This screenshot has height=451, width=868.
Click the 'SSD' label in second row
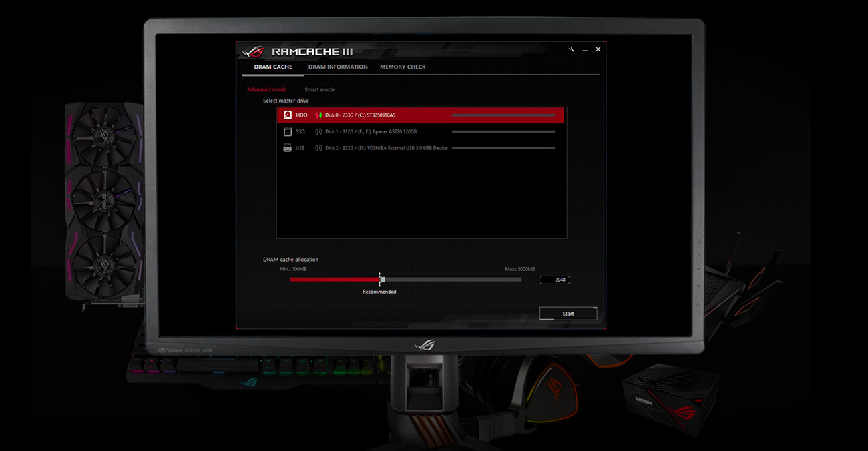coord(300,131)
